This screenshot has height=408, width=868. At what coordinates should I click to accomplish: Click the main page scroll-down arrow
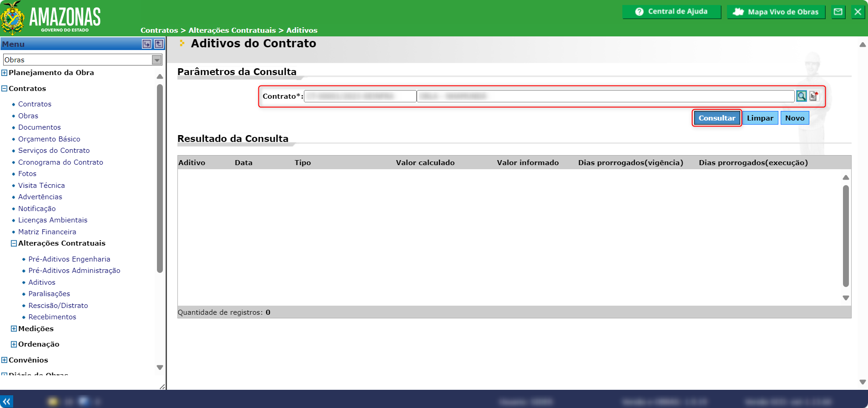863,382
